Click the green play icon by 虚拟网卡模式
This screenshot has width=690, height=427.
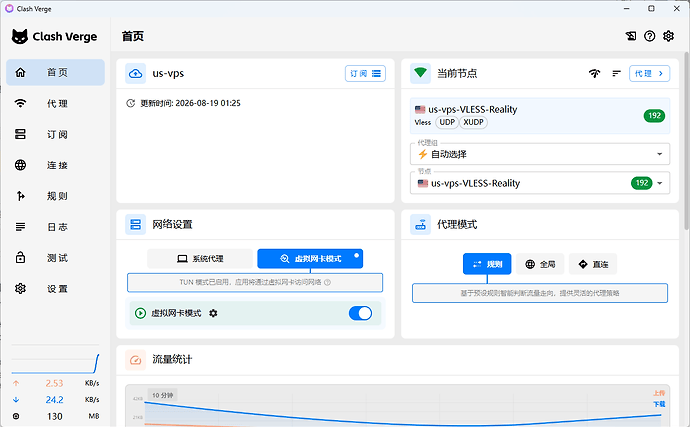coord(140,313)
